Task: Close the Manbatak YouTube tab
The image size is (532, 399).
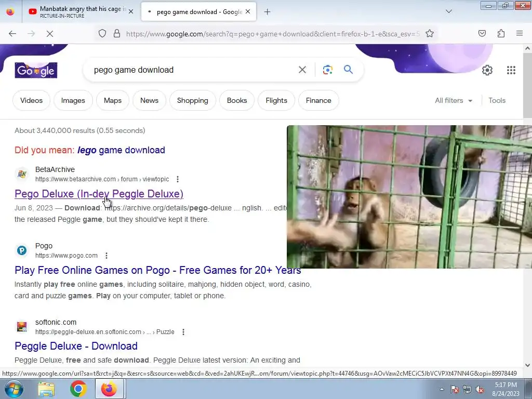Action: click(x=130, y=11)
